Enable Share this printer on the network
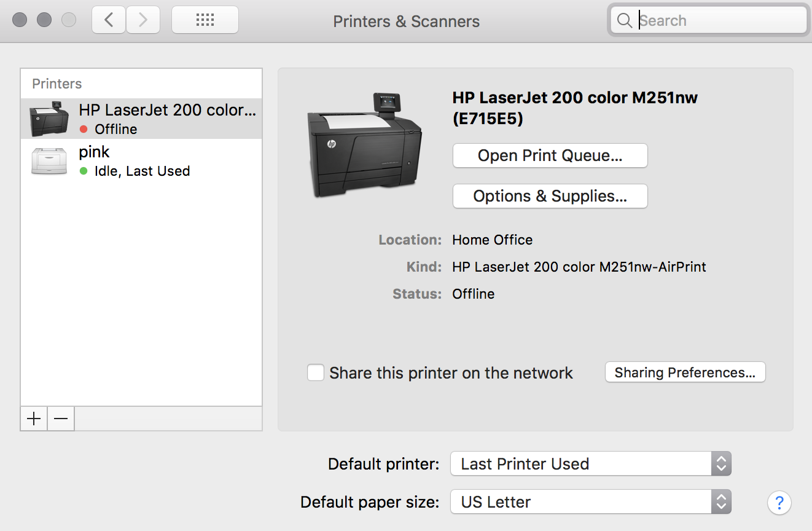Viewport: 812px width, 531px height. pyautogui.click(x=316, y=372)
